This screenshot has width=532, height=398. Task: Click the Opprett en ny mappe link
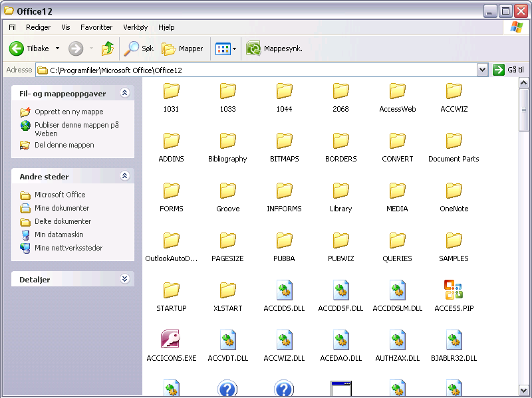click(68, 112)
